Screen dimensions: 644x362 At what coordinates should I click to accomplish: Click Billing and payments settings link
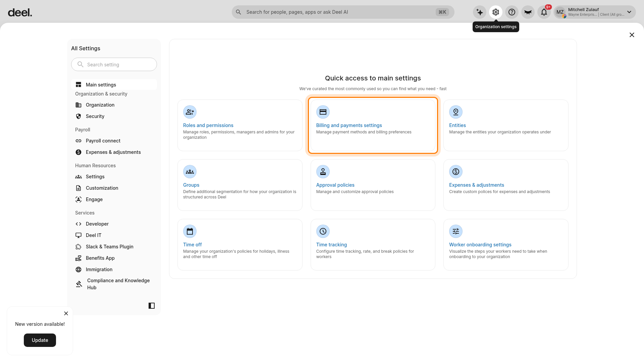point(349,125)
